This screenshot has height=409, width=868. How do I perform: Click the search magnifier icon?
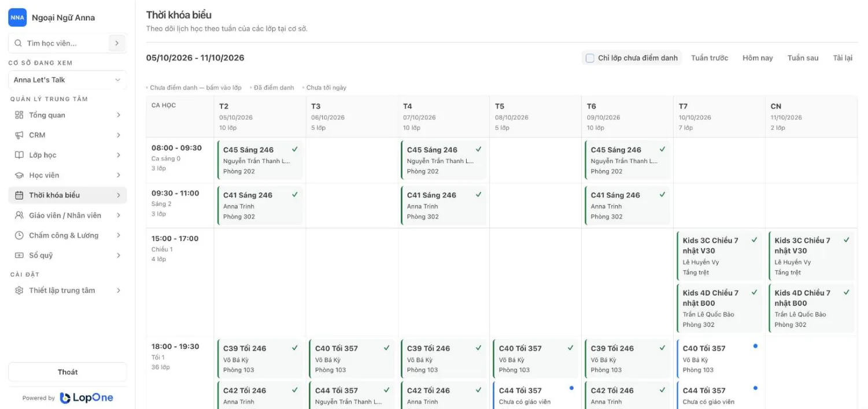pyautogui.click(x=18, y=43)
